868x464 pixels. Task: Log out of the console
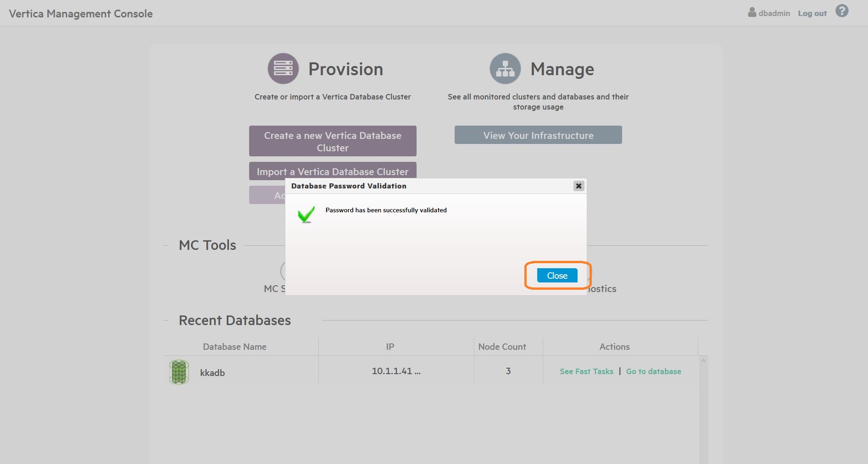812,13
